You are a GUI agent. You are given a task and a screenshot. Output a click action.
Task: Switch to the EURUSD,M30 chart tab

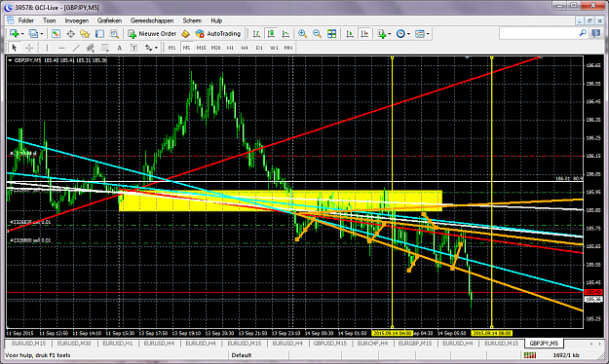(74, 344)
